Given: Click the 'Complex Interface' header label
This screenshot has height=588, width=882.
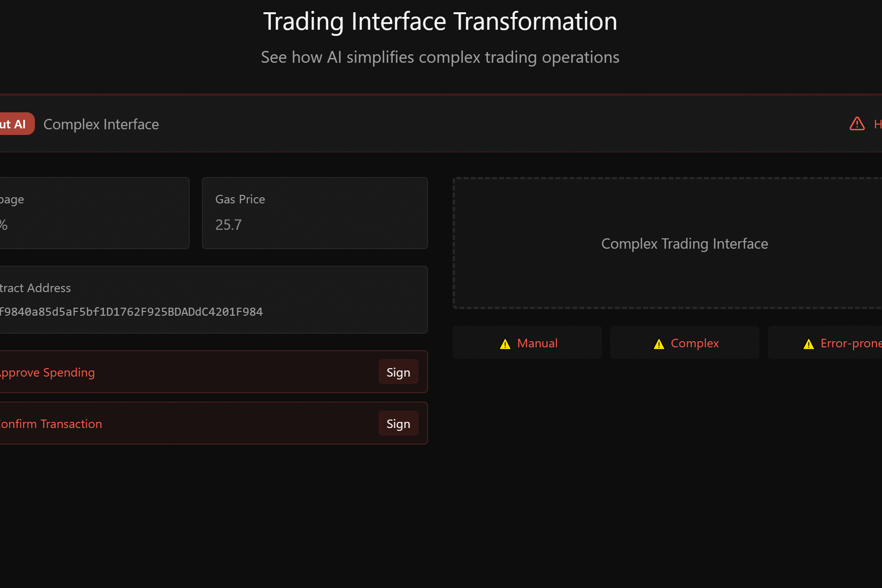Looking at the screenshot, I should coord(101,124).
